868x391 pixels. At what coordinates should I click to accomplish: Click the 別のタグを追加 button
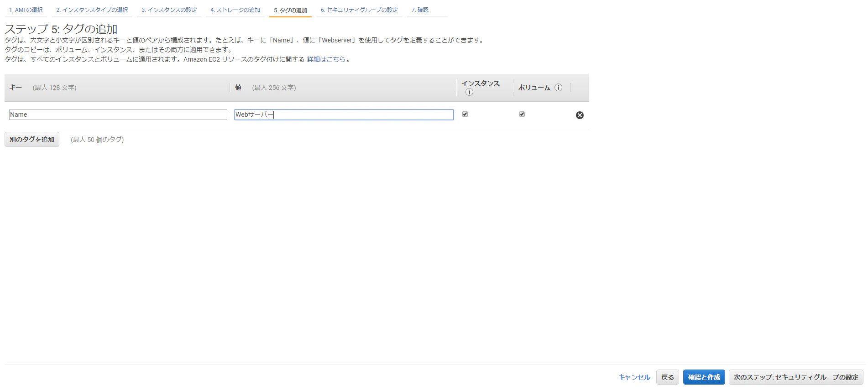(x=32, y=140)
